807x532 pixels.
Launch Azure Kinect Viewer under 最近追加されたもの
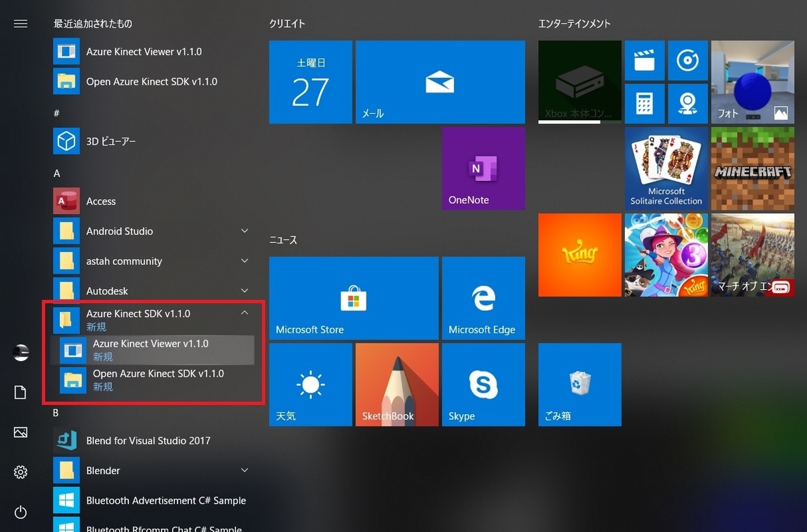coord(153,51)
